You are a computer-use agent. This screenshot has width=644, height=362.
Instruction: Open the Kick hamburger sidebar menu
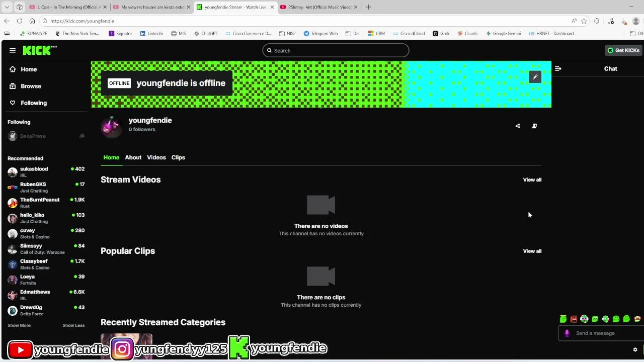coord(13,50)
